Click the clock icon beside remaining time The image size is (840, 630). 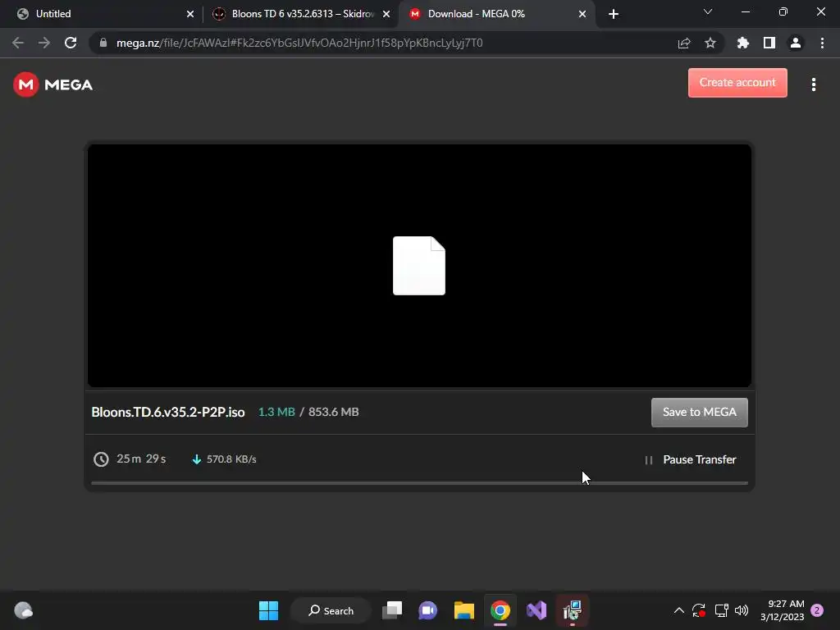(101, 459)
